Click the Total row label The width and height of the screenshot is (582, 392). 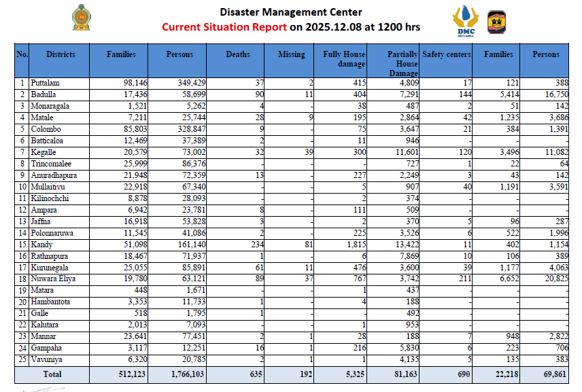pos(51,374)
